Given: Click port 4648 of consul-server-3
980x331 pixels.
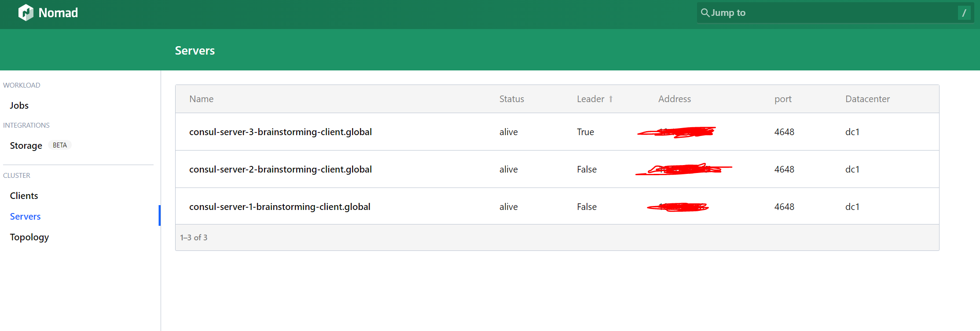Looking at the screenshot, I should 784,132.
